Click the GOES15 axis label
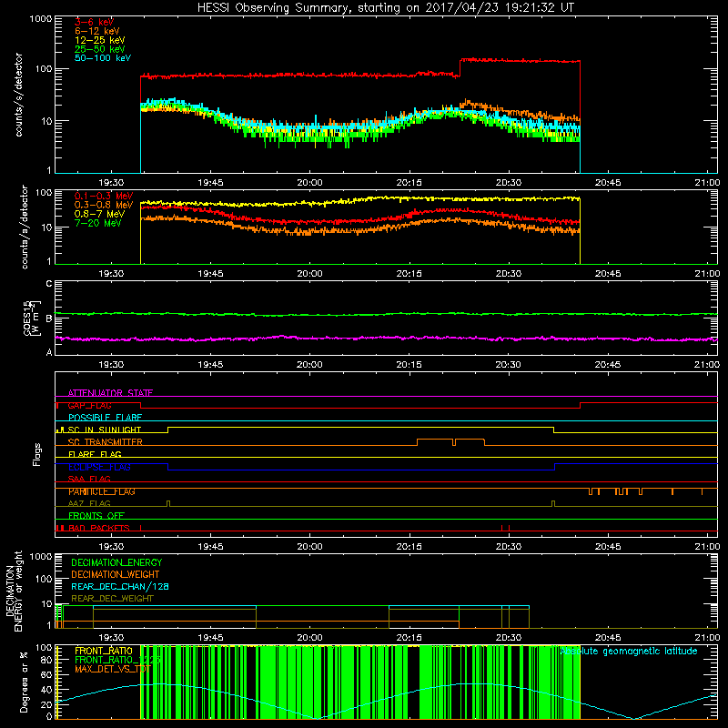728x728 pixels. [x=31, y=318]
